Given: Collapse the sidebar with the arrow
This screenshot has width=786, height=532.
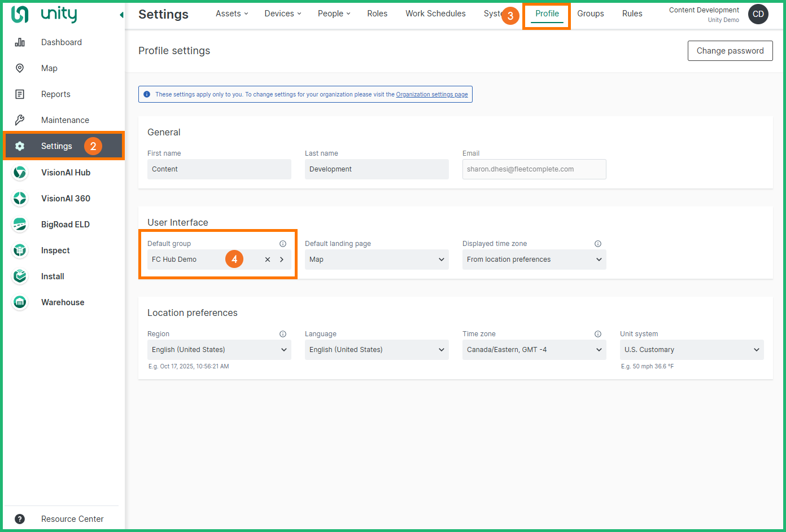Looking at the screenshot, I should tap(121, 15).
